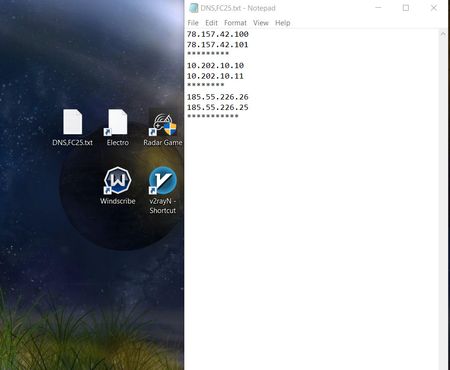Image resolution: width=450 pixels, height=370 pixels.
Task: Open the Edit menu
Action: coord(211,23)
